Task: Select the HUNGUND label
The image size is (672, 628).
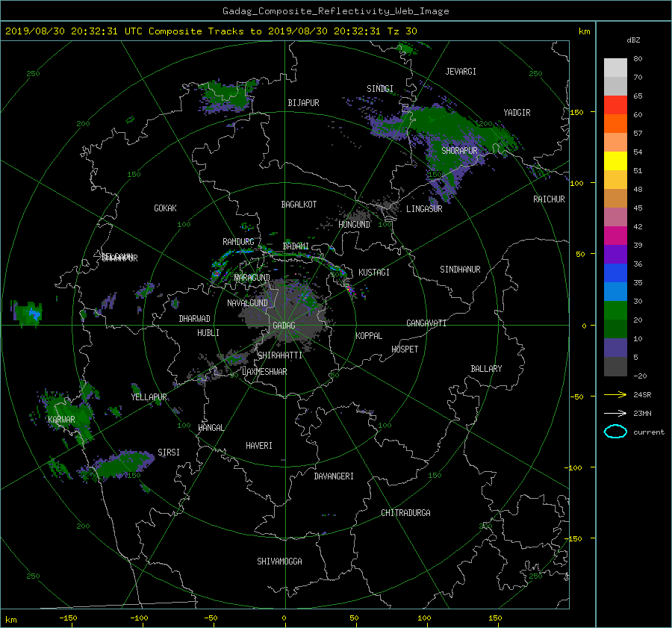Action: point(354,225)
